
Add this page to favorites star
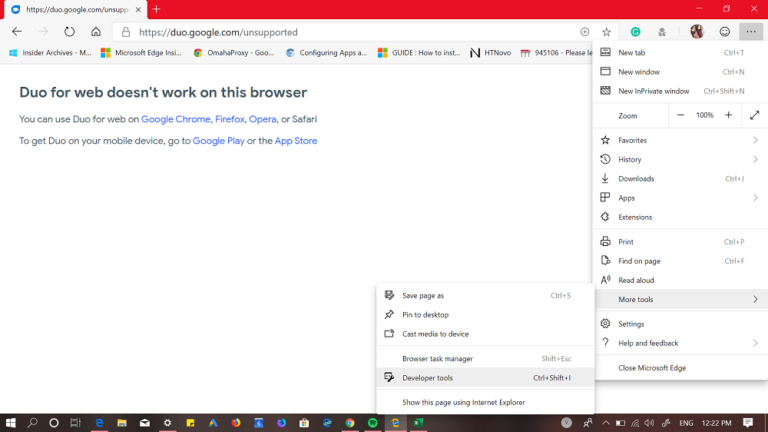pos(606,32)
